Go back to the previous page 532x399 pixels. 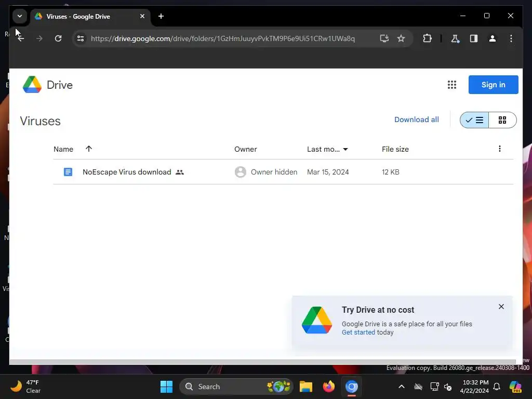21,38
